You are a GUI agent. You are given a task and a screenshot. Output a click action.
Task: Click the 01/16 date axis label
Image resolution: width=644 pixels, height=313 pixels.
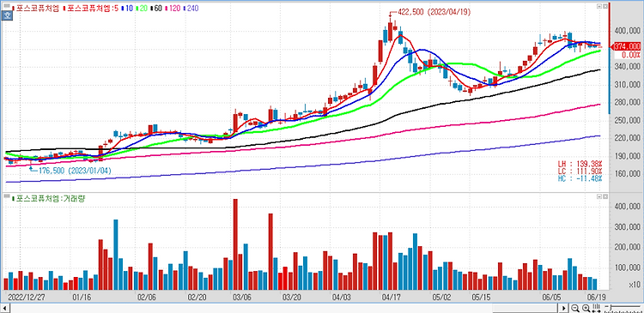pyautogui.click(x=81, y=297)
